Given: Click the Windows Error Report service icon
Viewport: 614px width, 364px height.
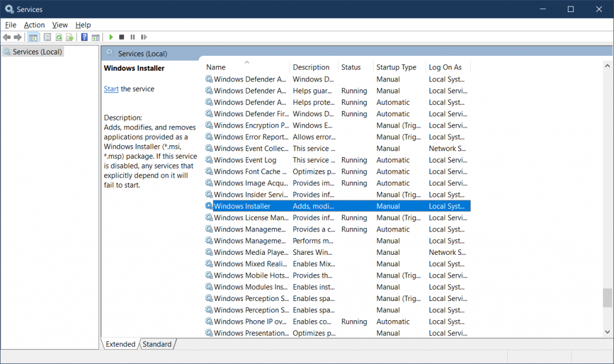Looking at the screenshot, I should tap(209, 137).
